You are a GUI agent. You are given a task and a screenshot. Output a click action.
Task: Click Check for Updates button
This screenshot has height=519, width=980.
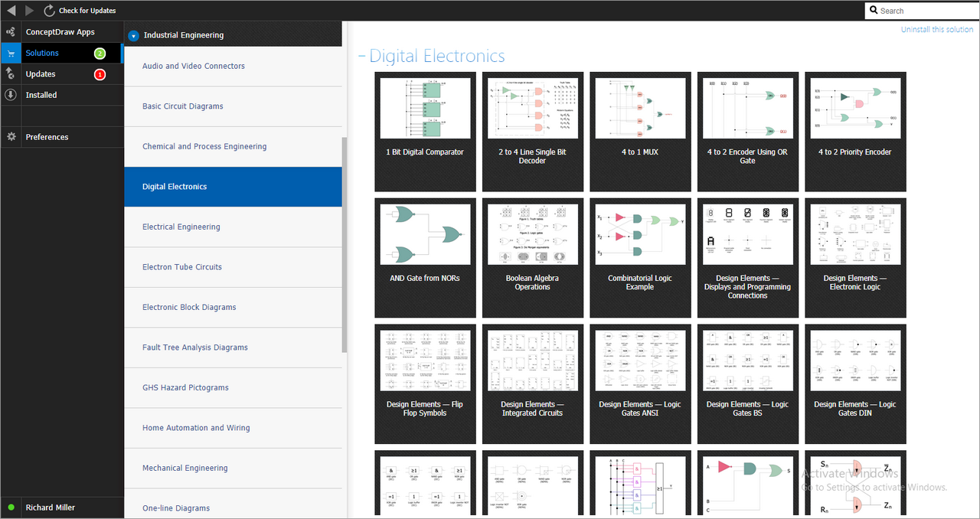88,11
